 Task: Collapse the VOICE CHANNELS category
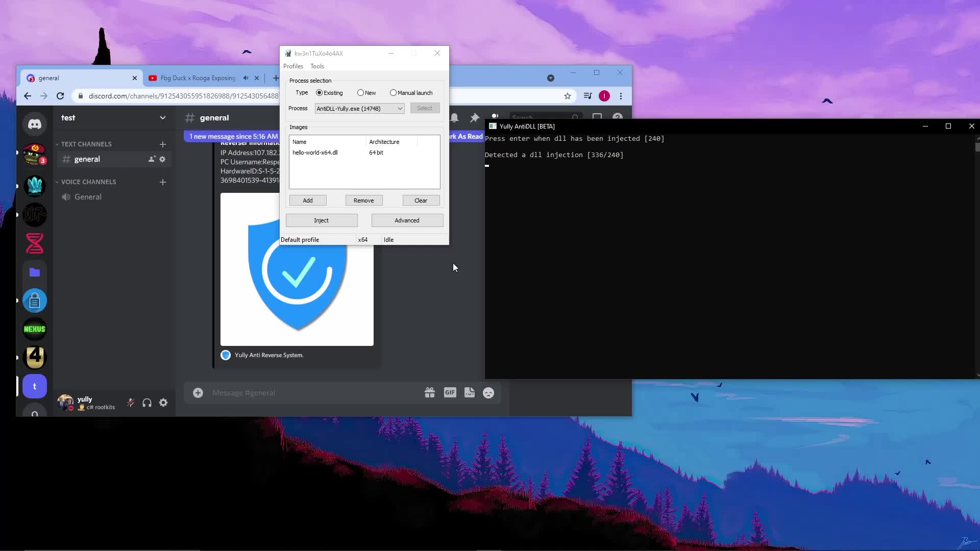pos(88,182)
